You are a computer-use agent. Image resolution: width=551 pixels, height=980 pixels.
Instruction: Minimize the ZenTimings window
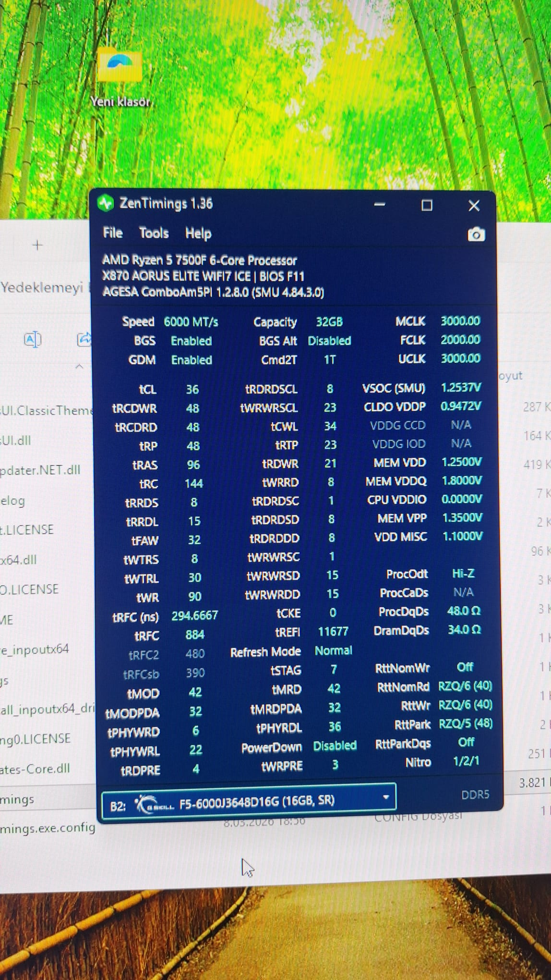[x=380, y=205]
